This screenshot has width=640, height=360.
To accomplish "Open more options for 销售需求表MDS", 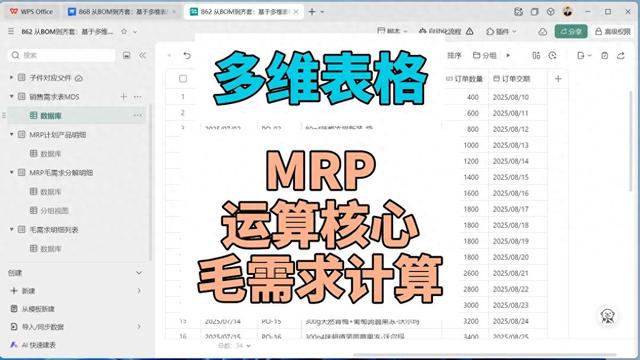I will click(138, 97).
